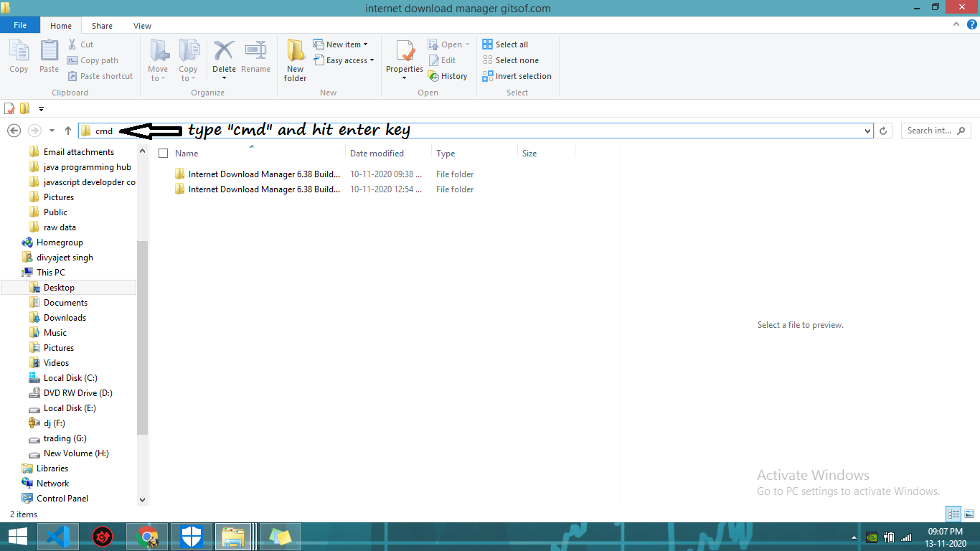Select the Home ribbon tab
Viewport: 980px width, 551px height.
click(61, 26)
